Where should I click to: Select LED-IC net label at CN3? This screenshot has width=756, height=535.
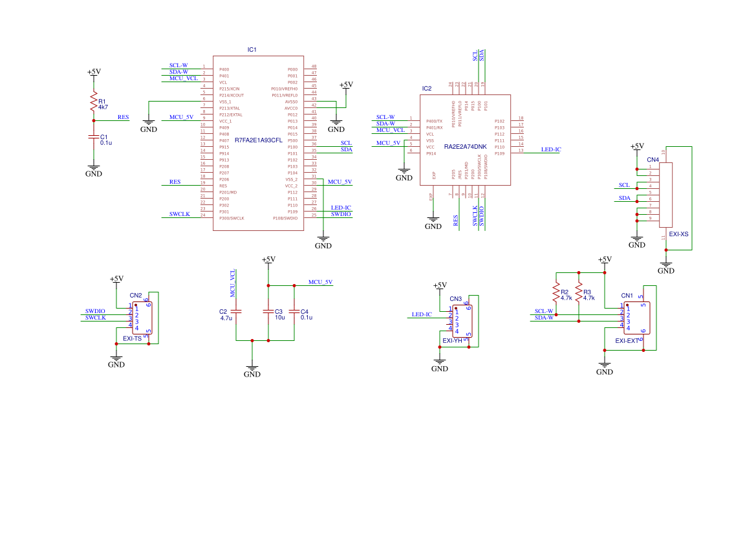click(x=422, y=314)
